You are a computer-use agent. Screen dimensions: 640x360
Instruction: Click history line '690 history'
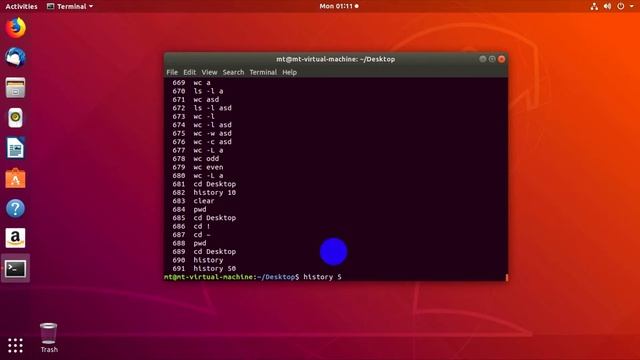coord(198,260)
